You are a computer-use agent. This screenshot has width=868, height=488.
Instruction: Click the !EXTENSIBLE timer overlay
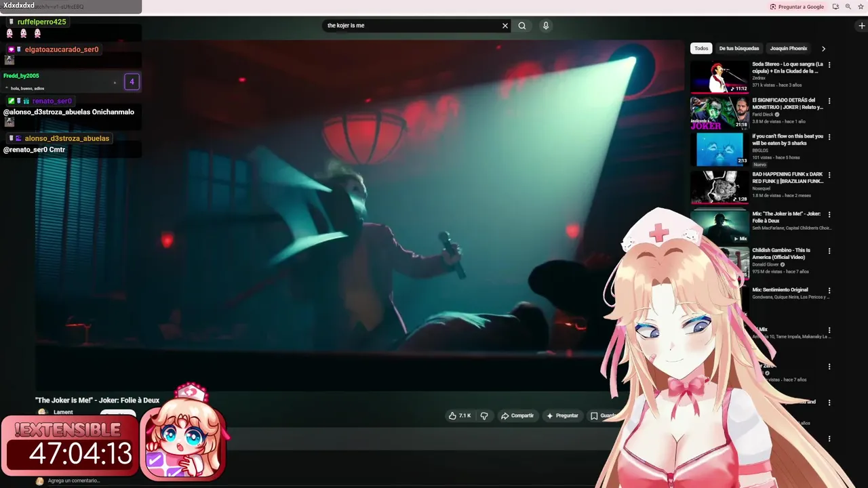69,447
